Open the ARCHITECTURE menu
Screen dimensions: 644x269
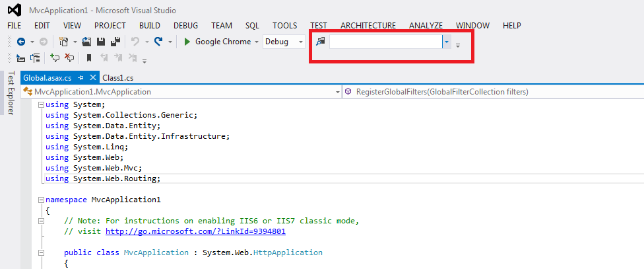[368, 26]
